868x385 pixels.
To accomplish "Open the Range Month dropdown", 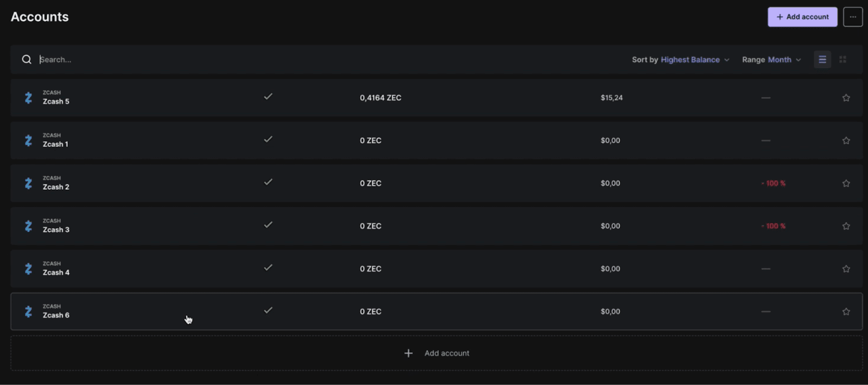I will 771,60.
